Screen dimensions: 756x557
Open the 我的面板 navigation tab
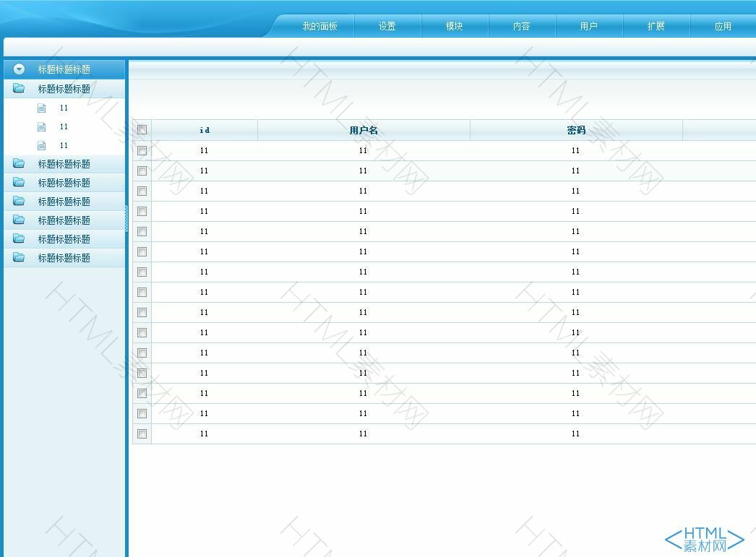click(319, 26)
